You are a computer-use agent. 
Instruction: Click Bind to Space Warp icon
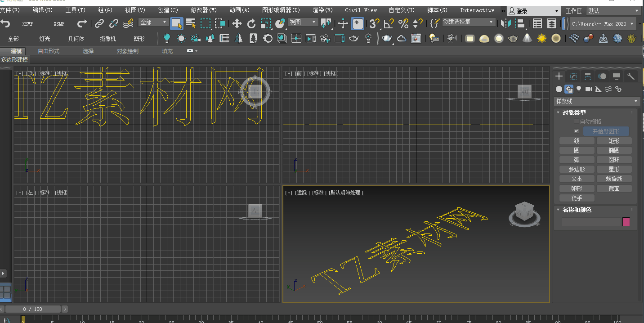[129, 23]
